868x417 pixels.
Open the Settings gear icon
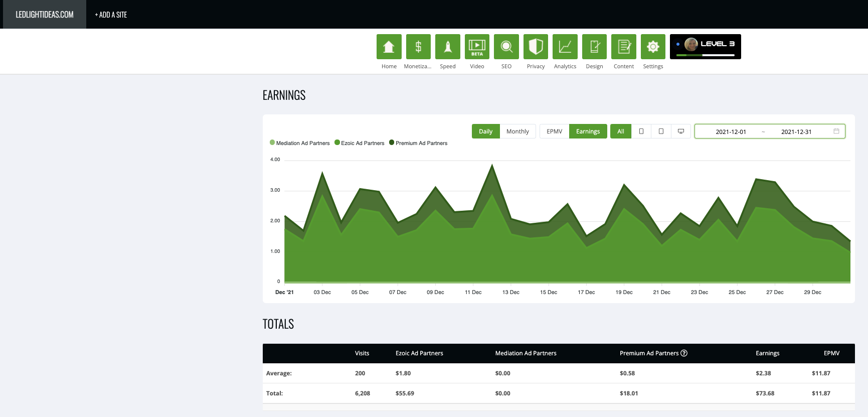(x=653, y=47)
